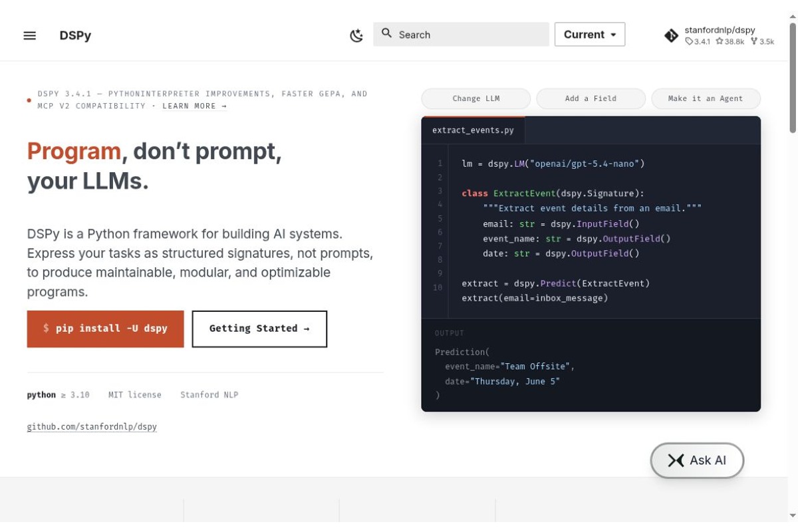Click the lm = dspy.LM code line
798x532 pixels.
click(x=553, y=164)
